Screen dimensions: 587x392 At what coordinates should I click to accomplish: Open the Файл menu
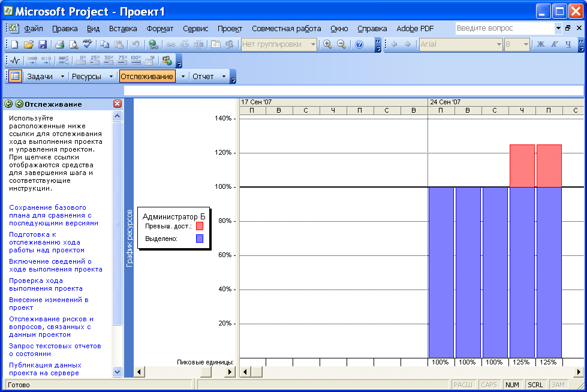34,29
